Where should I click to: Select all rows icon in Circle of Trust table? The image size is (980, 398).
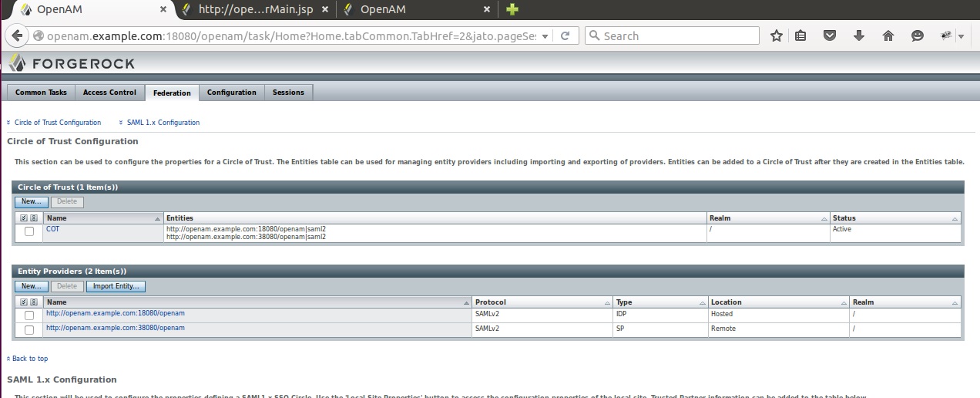point(24,218)
